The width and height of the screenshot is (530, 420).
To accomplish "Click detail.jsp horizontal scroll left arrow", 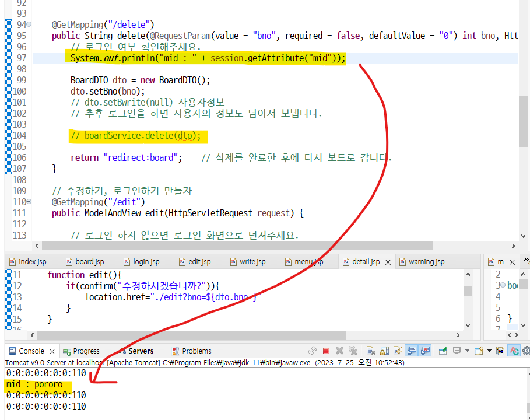I will [x=32, y=335].
